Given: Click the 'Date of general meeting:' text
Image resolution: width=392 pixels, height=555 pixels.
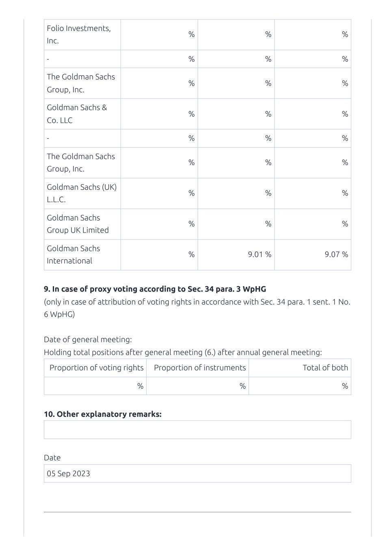Looking at the screenshot, I should (x=88, y=340).
